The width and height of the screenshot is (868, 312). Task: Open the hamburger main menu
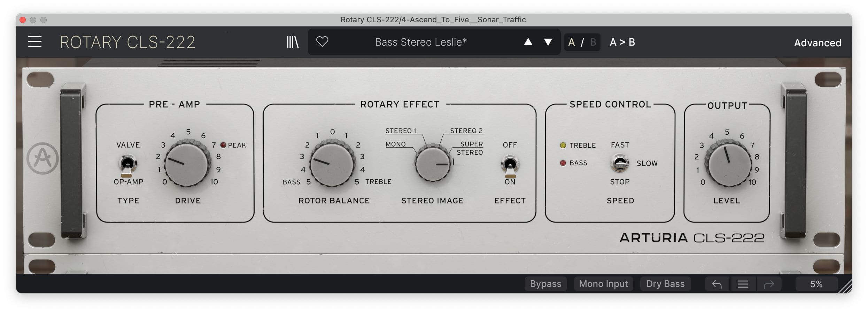tap(35, 42)
